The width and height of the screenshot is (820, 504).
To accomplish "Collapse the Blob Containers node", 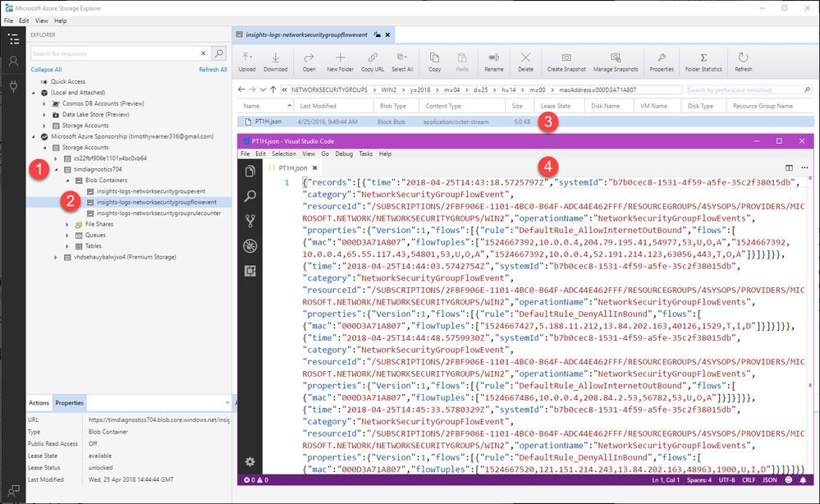I will click(67, 181).
